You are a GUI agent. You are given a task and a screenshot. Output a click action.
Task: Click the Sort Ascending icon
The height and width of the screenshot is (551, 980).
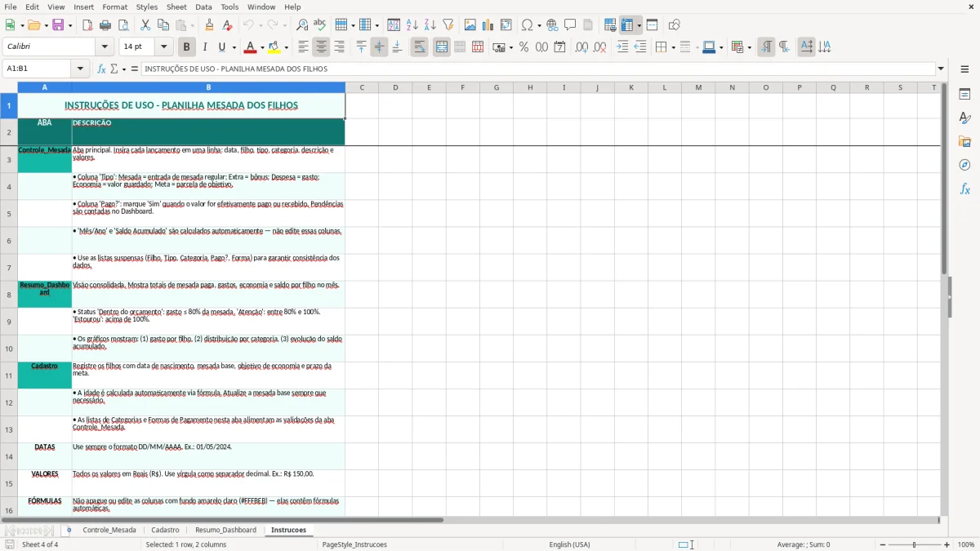point(412,25)
